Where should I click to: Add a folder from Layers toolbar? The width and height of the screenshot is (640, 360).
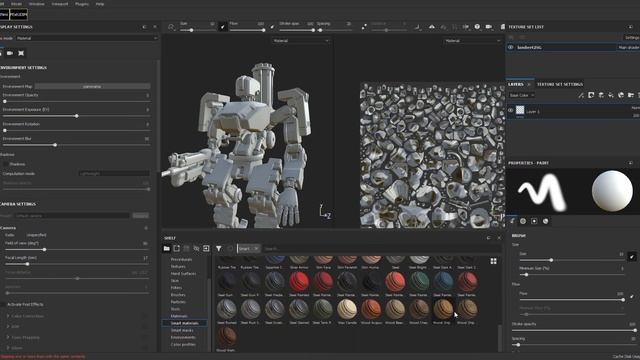(631, 95)
